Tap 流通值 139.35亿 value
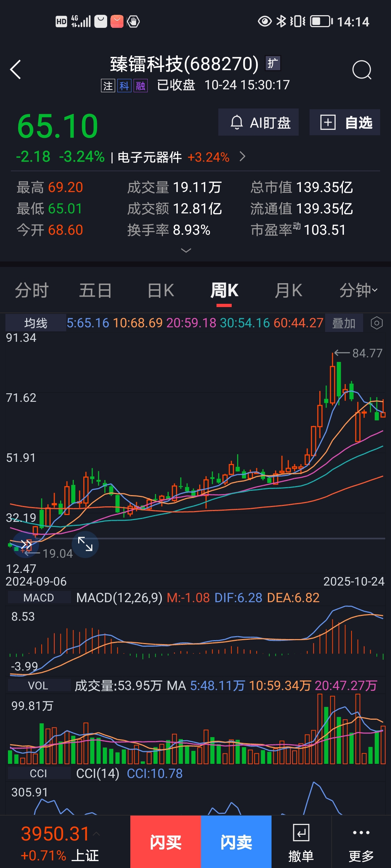This screenshot has height=868, width=391. click(x=324, y=209)
